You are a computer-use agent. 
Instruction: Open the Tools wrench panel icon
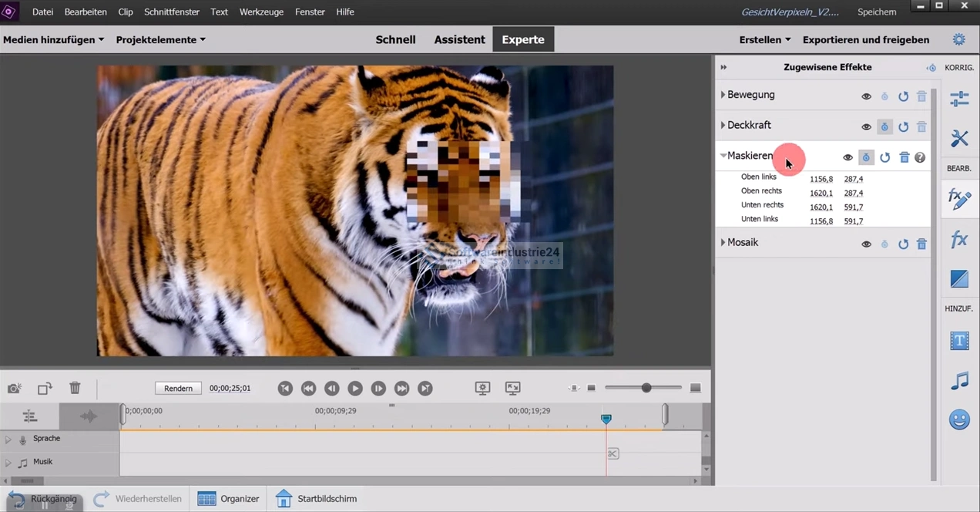[959, 139]
